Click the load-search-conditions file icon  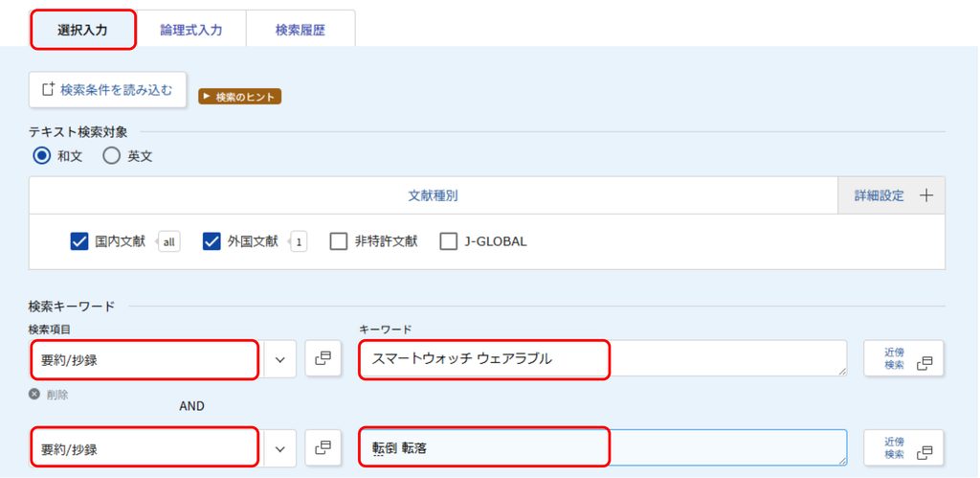click(x=49, y=89)
